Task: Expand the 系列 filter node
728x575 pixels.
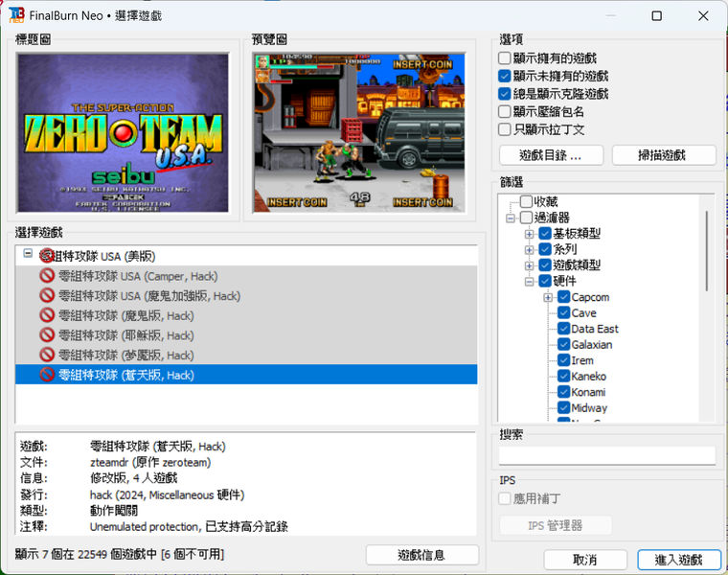Action: [529, 249]
